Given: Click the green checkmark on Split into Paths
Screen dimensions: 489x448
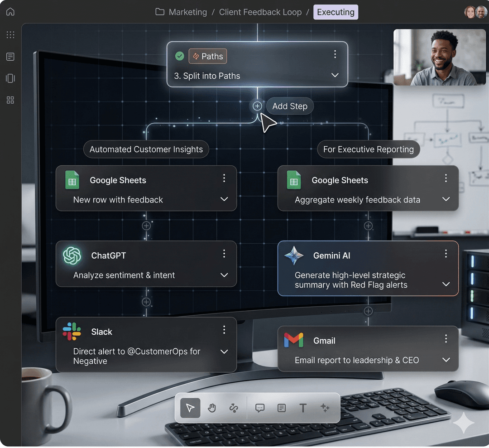Looking at the screenshot, I should 179,56.
